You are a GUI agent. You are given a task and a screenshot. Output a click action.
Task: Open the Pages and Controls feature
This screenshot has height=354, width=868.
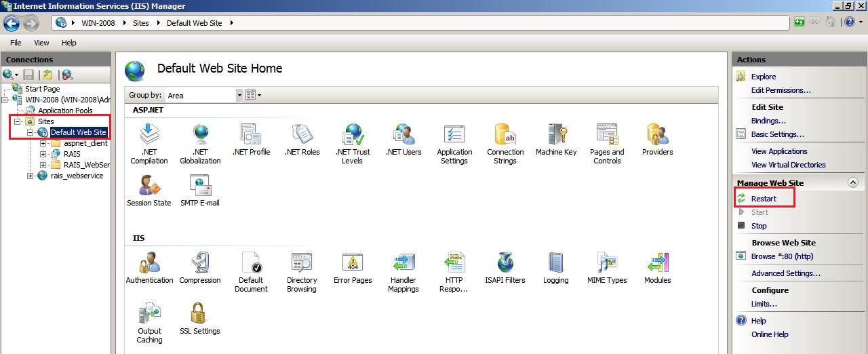(607, 144)
